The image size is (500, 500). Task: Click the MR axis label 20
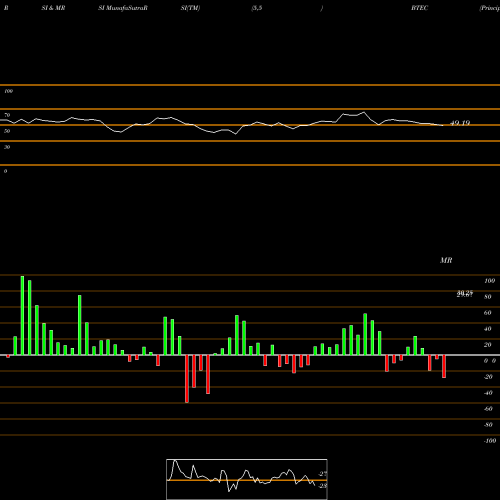pos(488,345)
